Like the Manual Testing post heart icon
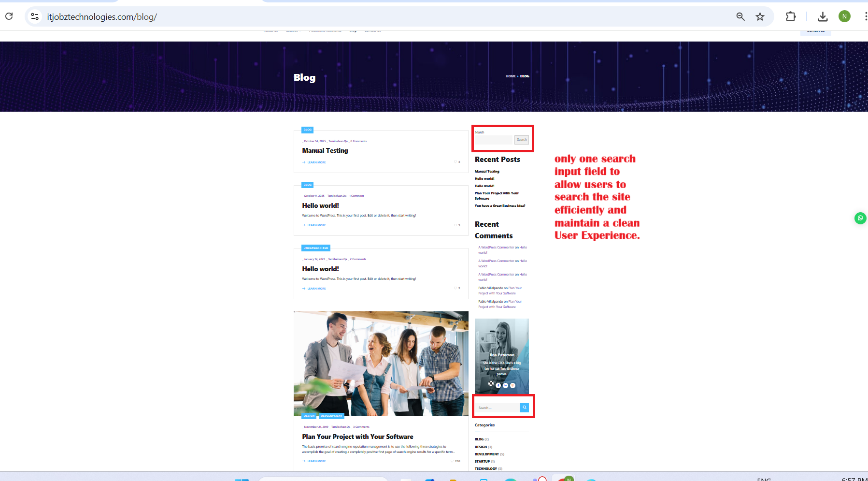Screen dimensions: 868x481 point(455,162)
